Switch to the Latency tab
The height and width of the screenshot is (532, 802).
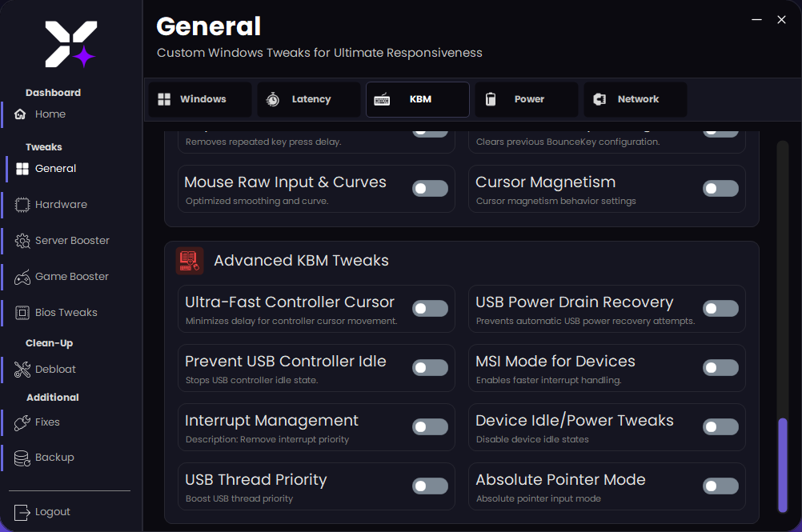click(308, 98)
